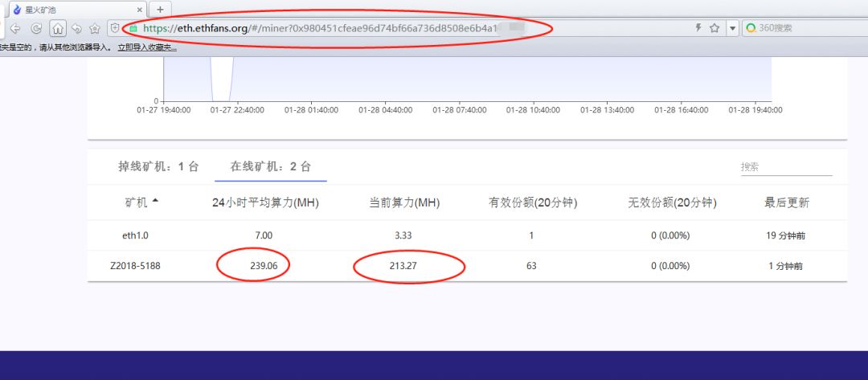Click the lightning speed-mode icon
This screenshot has width=868, height=380.
click(698, 27)
